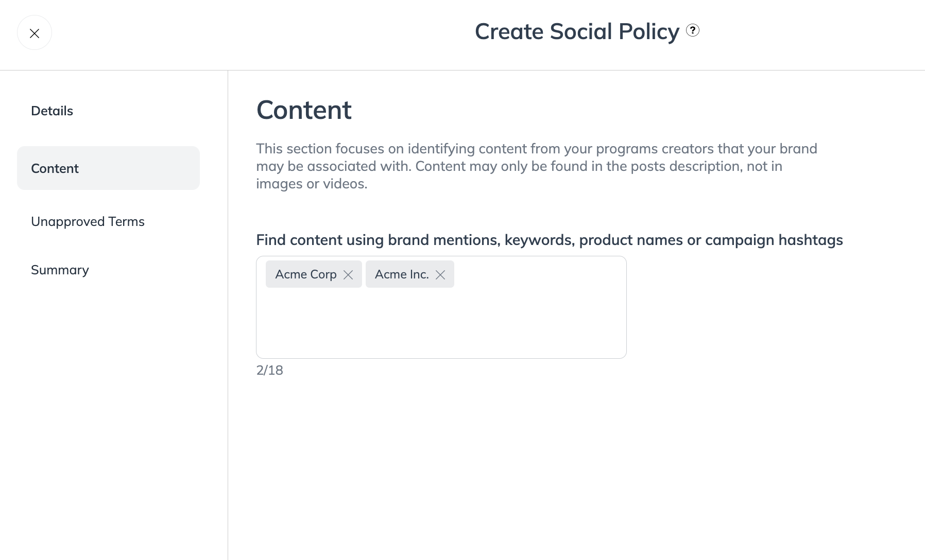Go to the Details step
925x560 pixels.
tap(52, 111)
